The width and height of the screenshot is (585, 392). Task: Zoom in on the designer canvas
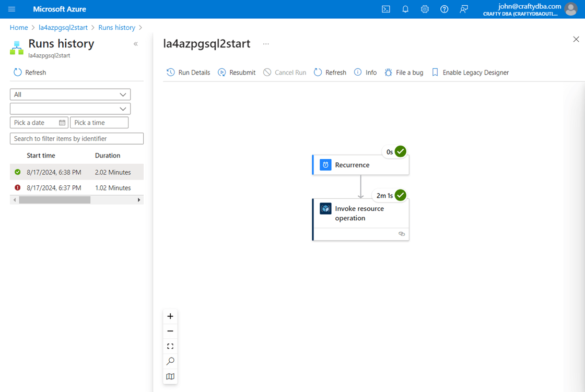(170, 316)
